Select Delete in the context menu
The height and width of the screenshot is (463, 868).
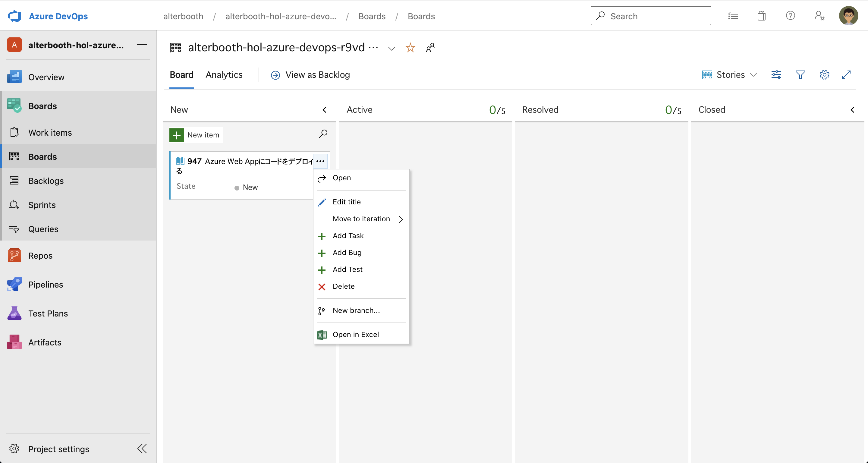point(343,286)
